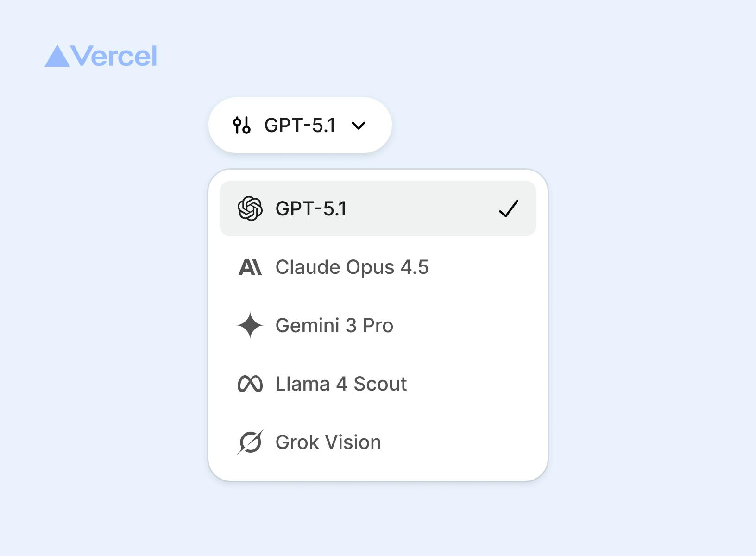The height and width of the screenshot is (556, 756).
Task: Choose Claude Opus 4.5 model
Action: pyautogui.click(x=352, y=267)
